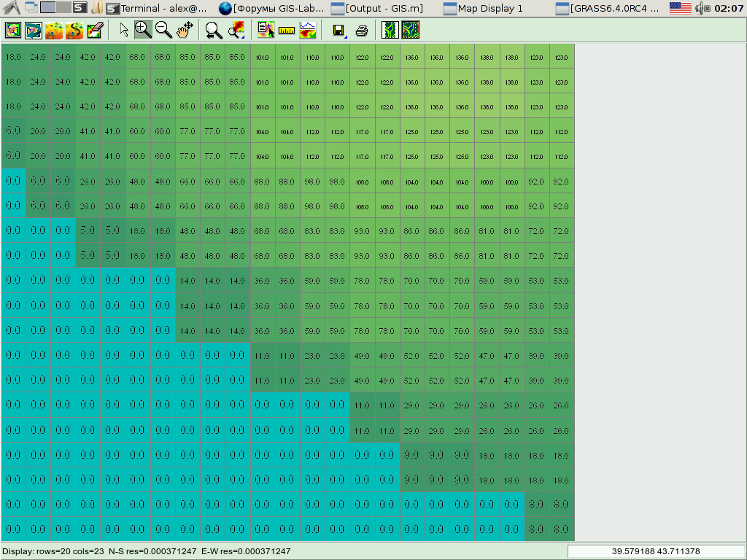
Task: Expand the query tool dropdown arrow
Action: [x=243, y=36]
